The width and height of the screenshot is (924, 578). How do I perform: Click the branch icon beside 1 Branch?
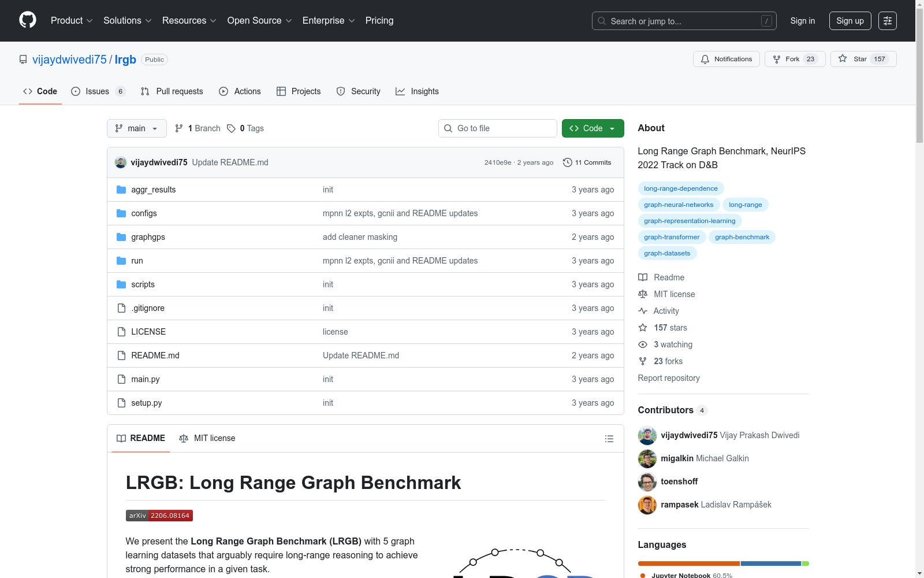tap(179, 128)
